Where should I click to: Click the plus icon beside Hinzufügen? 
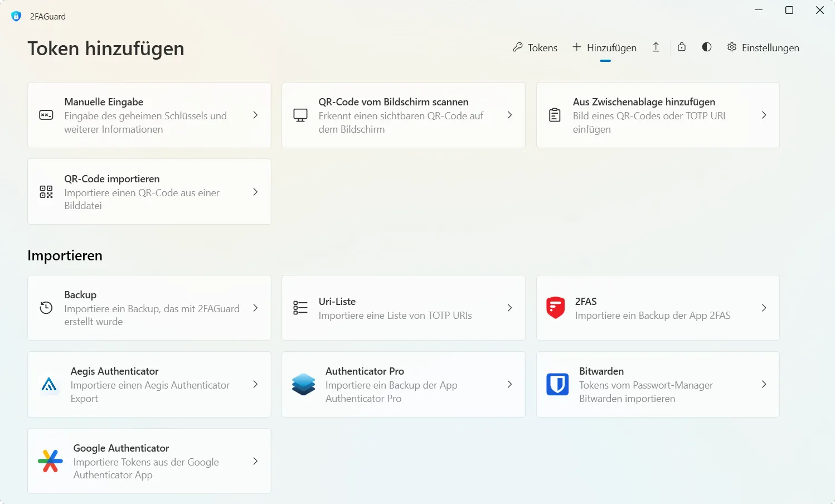[x=577, y=47]
